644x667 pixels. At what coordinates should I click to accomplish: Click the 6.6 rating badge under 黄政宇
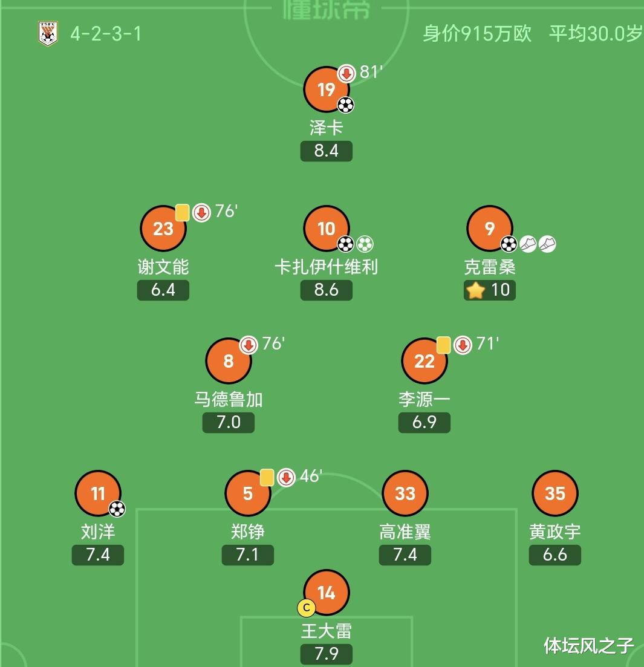tap(555, 555)
